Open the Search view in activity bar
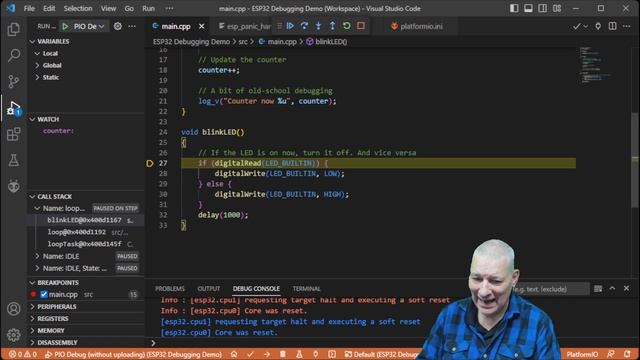Viewport: 640px width, 360px height. pos(13,55)
